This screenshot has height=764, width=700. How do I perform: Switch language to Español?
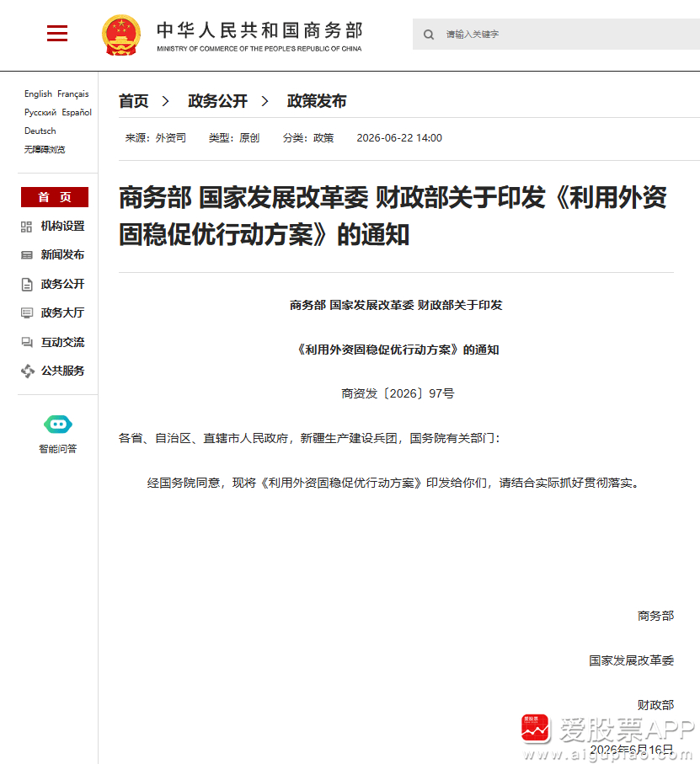77,112
